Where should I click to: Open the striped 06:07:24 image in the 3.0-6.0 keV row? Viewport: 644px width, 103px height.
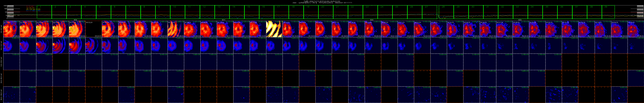pyautogui.click(x=176, y=29)
